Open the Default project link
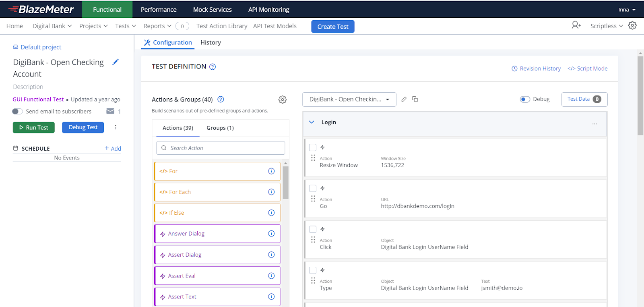 (x=41, y=47)
